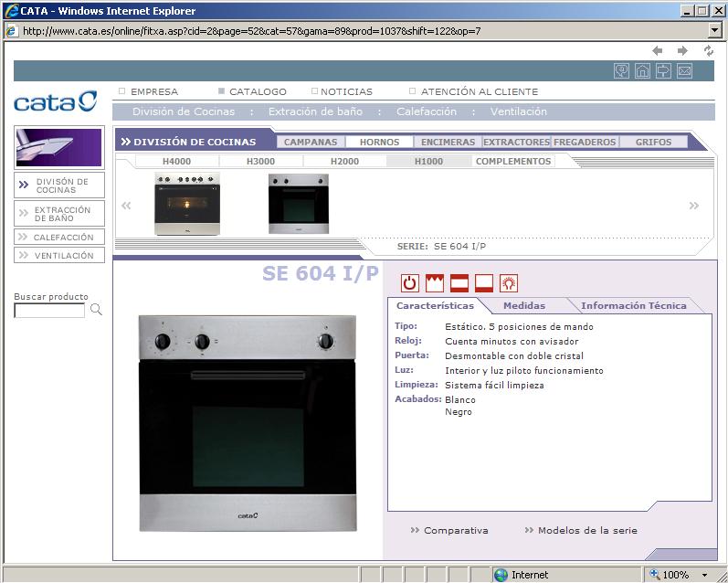Click the grill function icon with zigzag top
This screenshot has height=583, width=728.
click(435, 283)
